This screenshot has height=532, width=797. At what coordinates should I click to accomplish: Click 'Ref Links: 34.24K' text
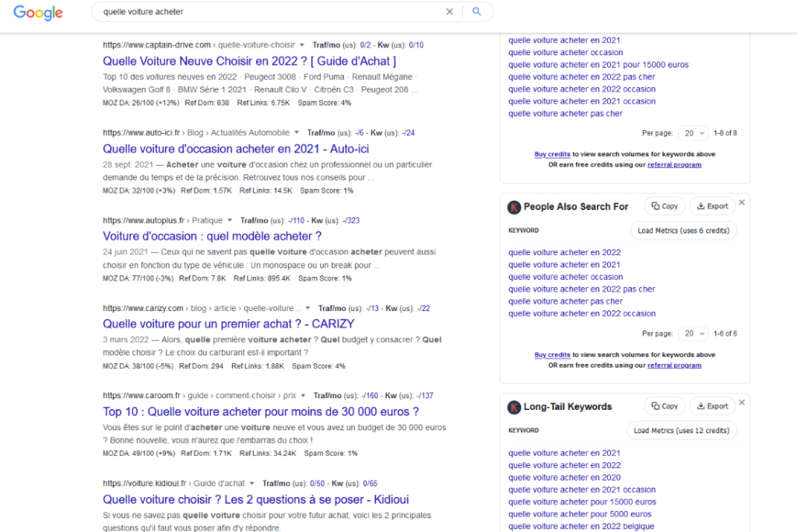coord(268,453)
